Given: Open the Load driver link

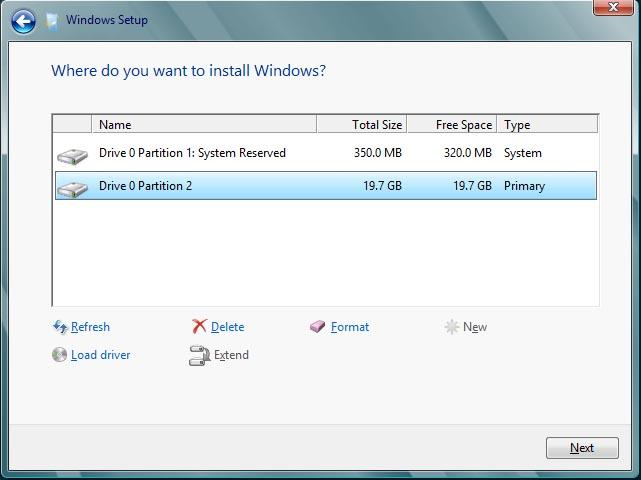Looking at the screenshot, I should pyautogui.click(x=100, y=355).
